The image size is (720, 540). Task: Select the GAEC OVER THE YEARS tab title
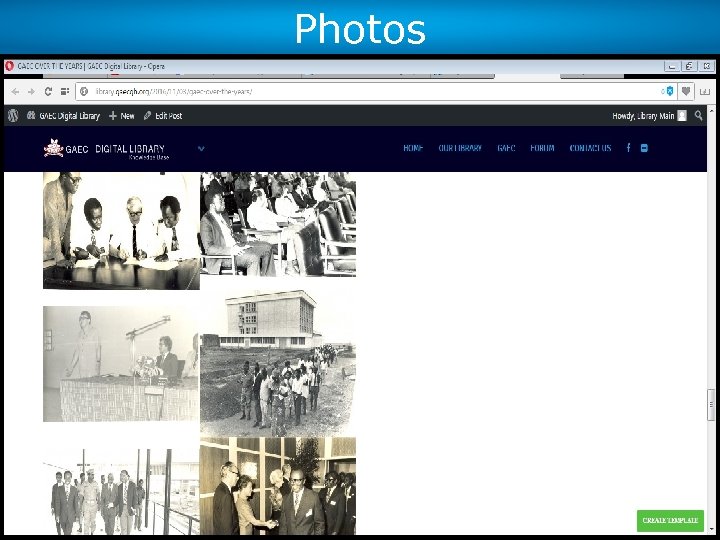click(90, 66)
